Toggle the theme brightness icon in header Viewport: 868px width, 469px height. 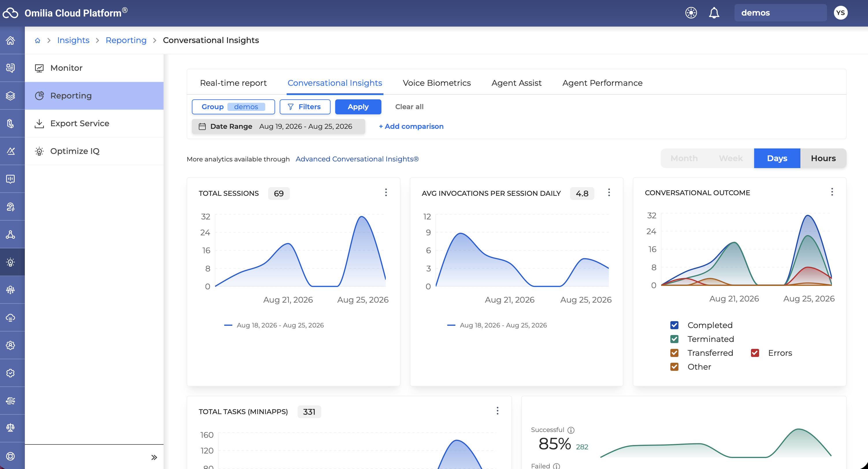click(691, 13)
